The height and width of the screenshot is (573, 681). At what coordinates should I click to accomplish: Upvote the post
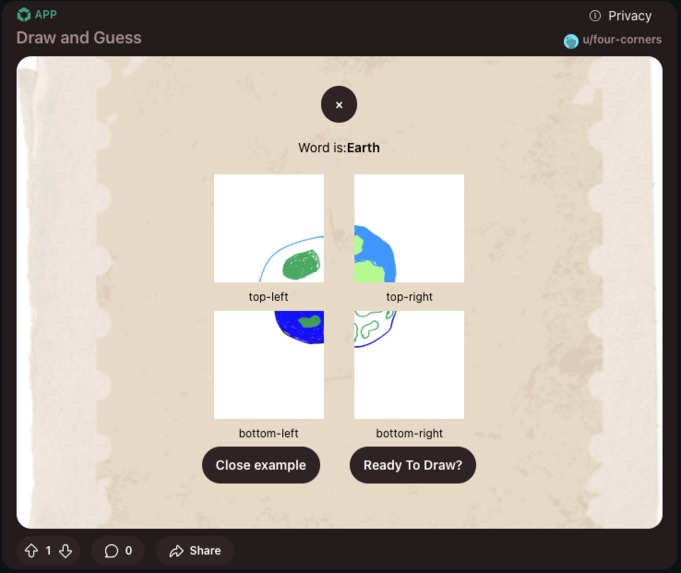[31, 551]
